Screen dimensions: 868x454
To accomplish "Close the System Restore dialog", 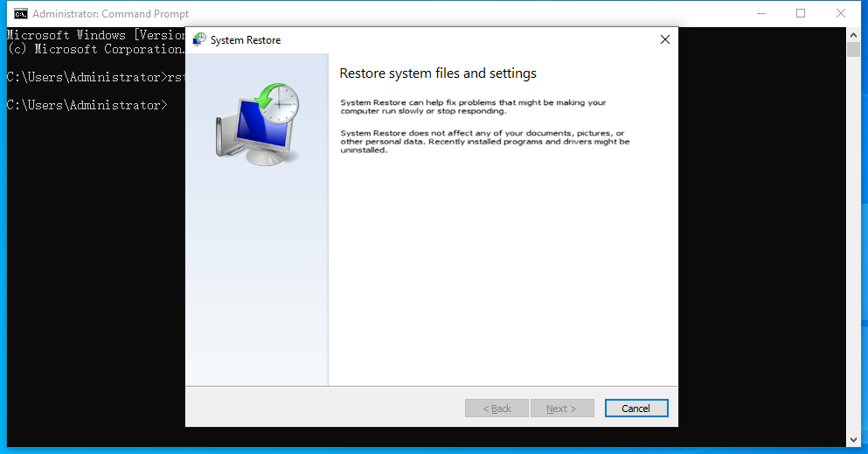I will point(665,39).
